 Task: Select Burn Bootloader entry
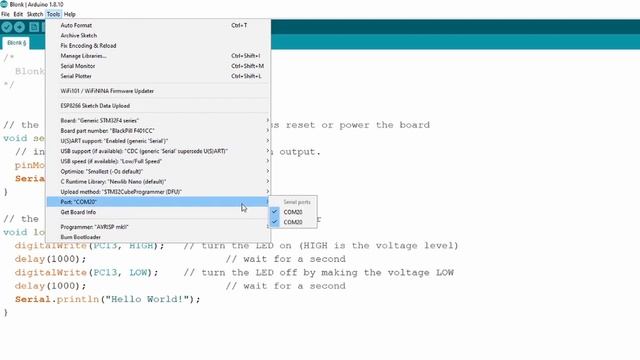158,237
